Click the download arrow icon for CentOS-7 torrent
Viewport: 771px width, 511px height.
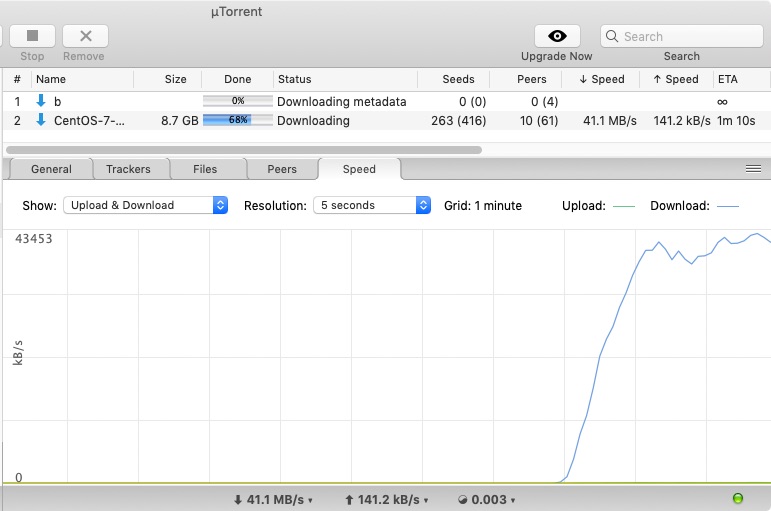tap(41, 120)
